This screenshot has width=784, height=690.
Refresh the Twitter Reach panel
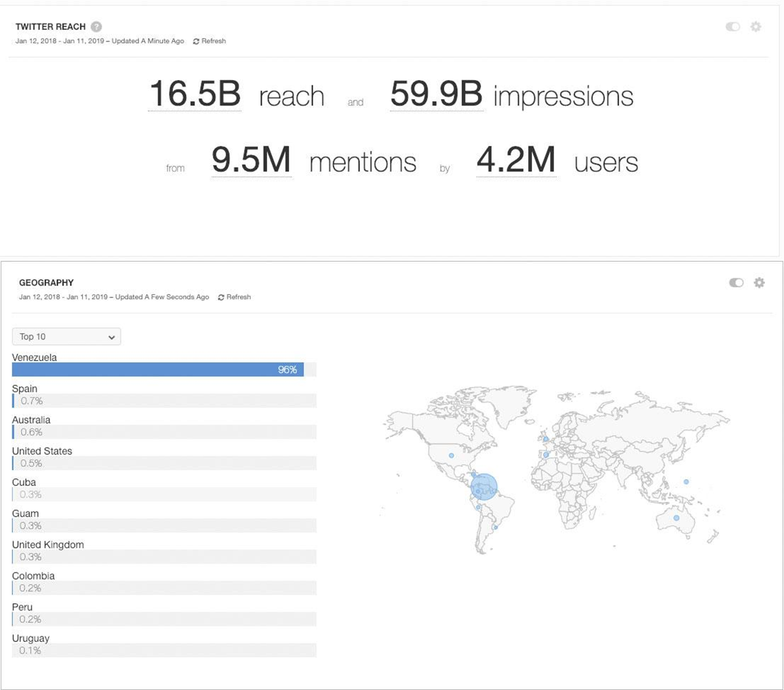(210, 41)
